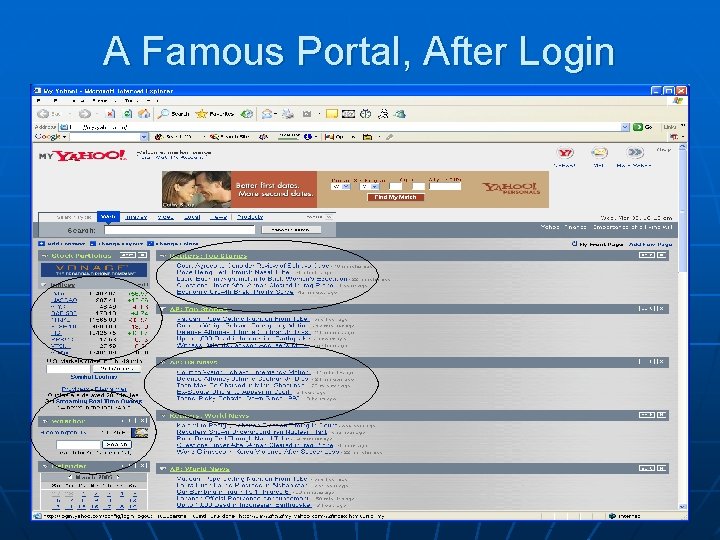Expand the Google toolbar search history dropdown
The width and height of the screenshot is (720, 540).
(144, 137)
